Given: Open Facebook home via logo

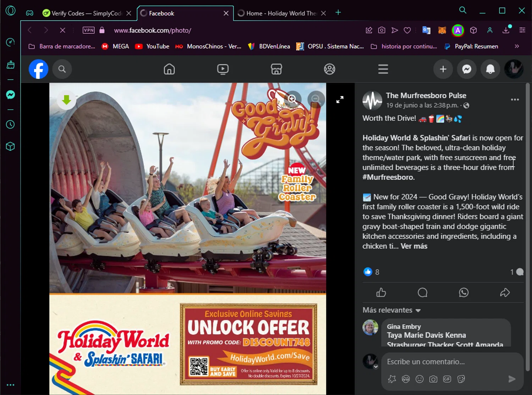Looking at the screenshot, I should tap(38, 69).
